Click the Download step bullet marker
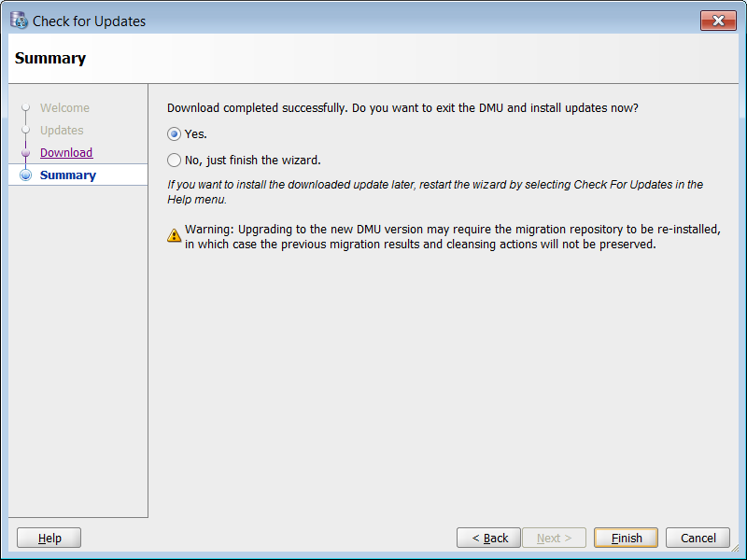 25,153
